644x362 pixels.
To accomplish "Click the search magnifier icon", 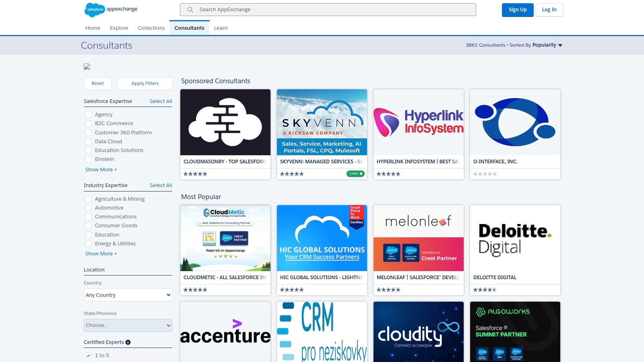I will (189, 9).
